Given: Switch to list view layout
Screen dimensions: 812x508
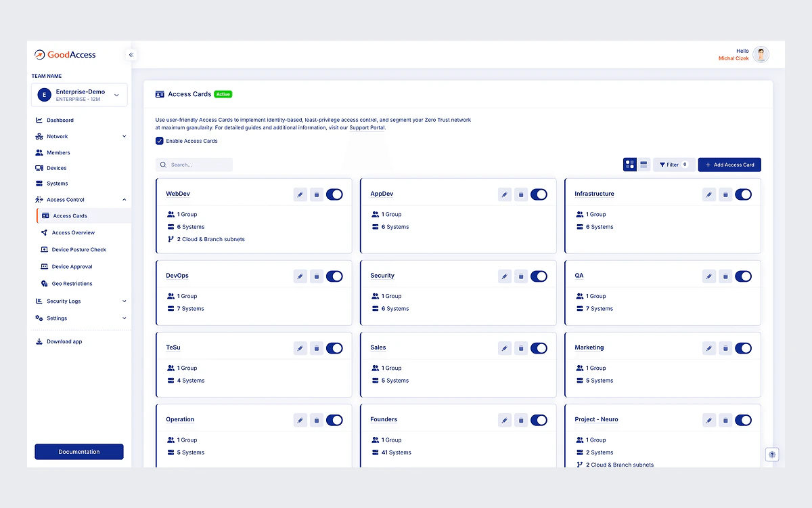Looking at the screenshot, I should 644,165.
